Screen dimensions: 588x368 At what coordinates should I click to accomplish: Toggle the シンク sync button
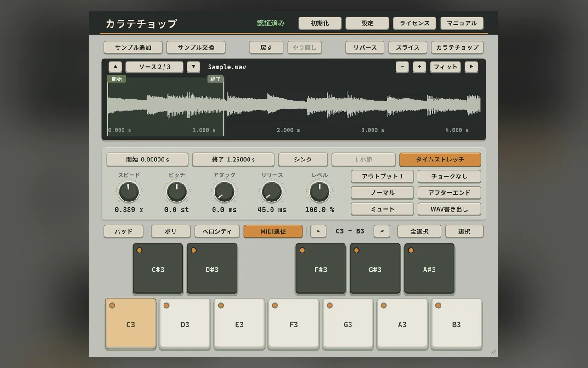pos(303,160)
